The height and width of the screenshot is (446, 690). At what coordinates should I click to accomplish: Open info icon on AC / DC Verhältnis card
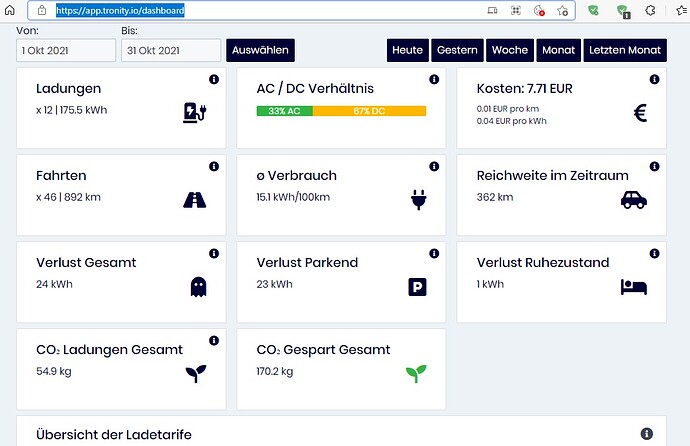coord(434,79)
